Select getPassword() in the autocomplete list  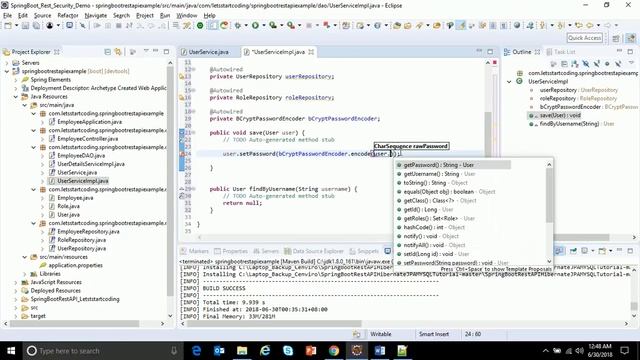(453, 165)
